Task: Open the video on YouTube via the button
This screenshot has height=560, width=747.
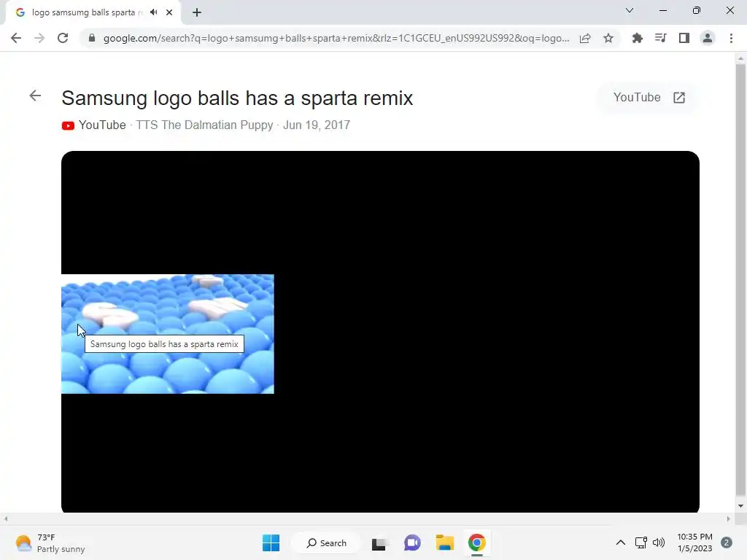Action: click(x=649, y=98)
